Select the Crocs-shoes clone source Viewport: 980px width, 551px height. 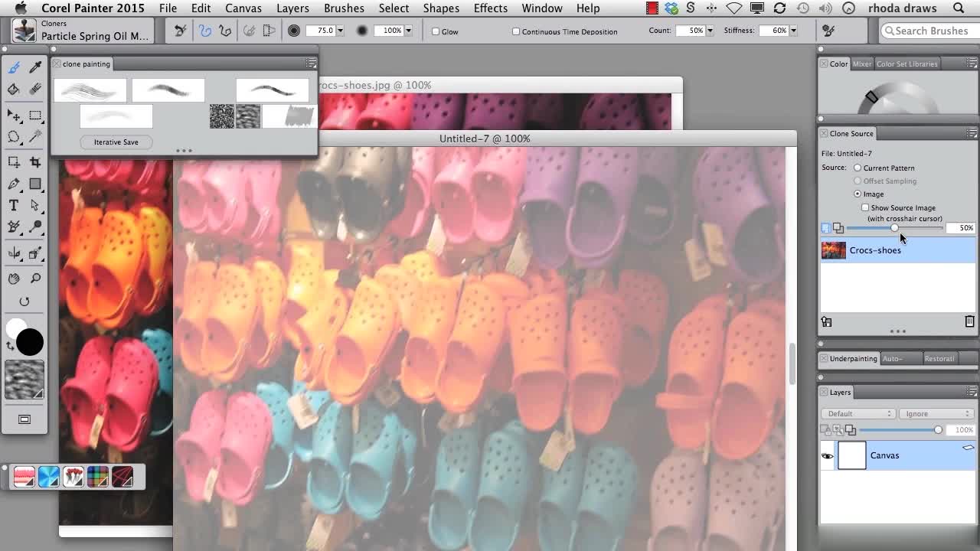898,250
